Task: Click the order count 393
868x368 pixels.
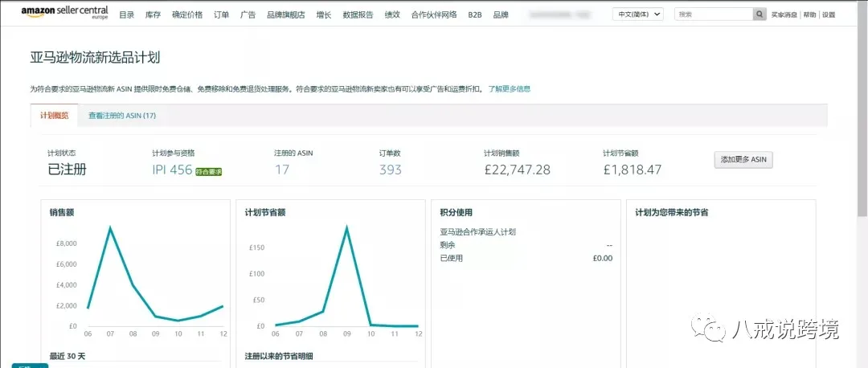Action: coord(391,170)
